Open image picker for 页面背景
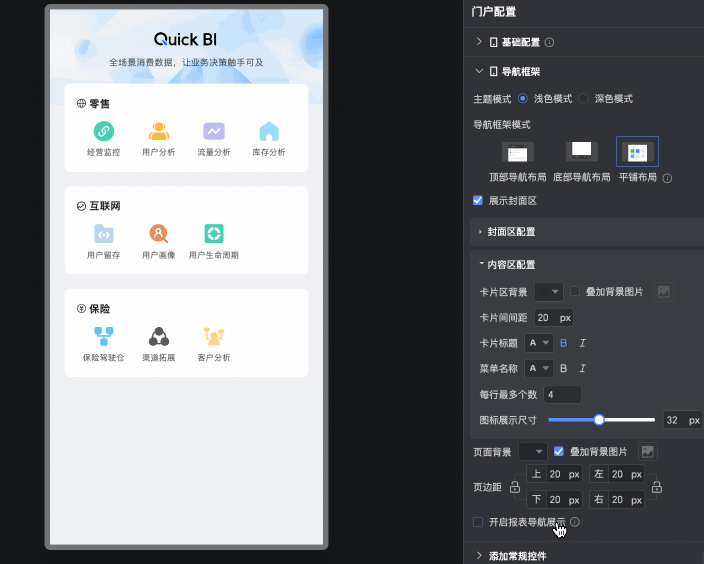Image resolution: width=704 pixels, height=564 pixels. 647,452
